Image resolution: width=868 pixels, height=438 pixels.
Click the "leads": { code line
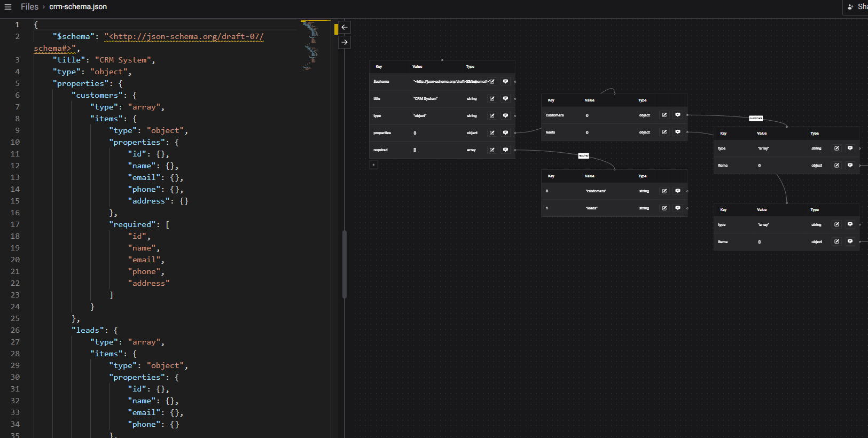95,331
